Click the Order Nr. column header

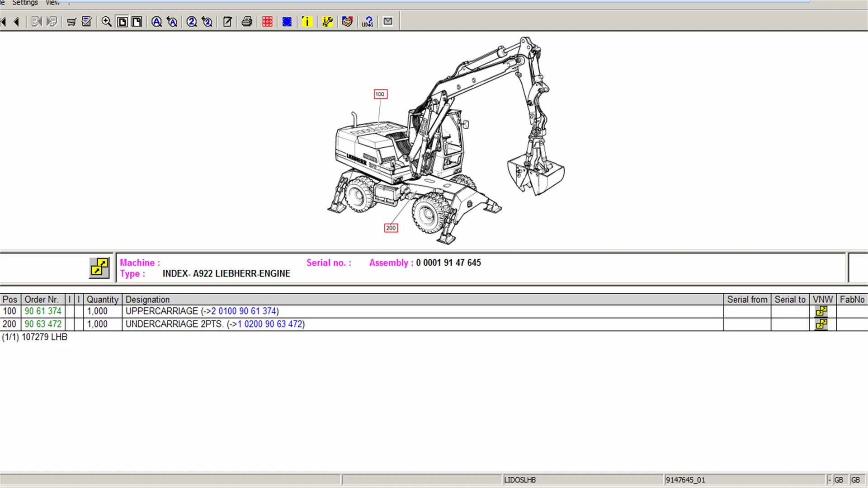point(42,300)
